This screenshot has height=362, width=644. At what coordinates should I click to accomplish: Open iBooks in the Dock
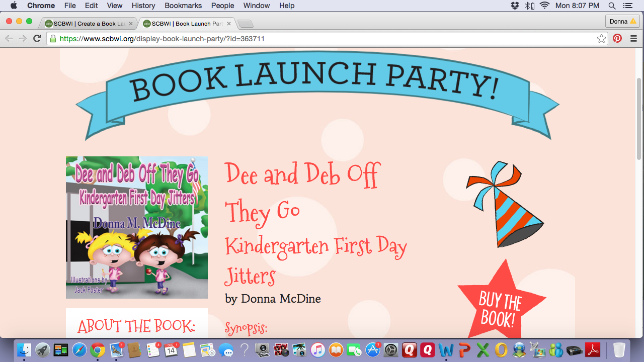[x=336, y=350]
